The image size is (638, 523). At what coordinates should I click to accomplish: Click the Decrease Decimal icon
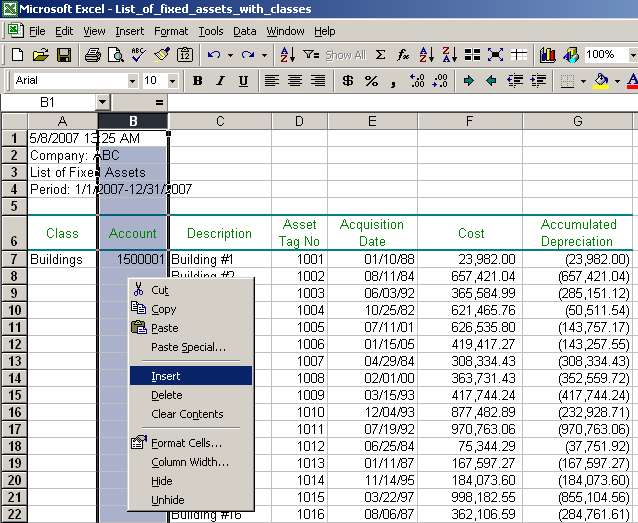[440, 81]
